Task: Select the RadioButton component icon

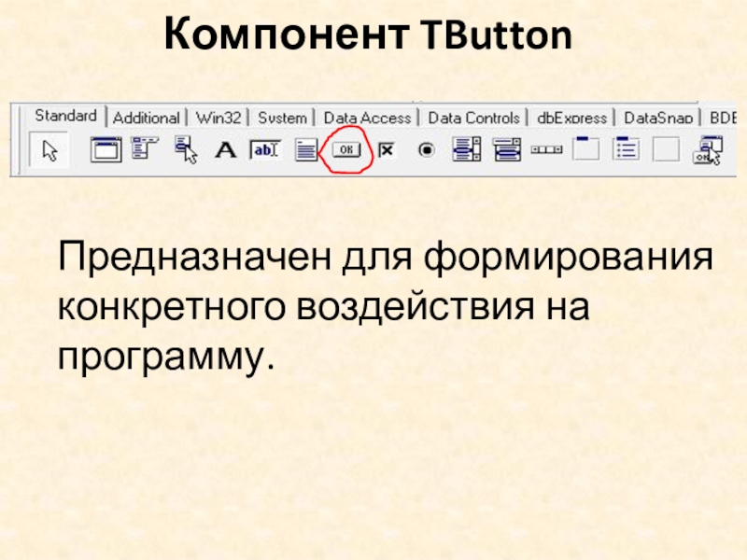Action: [427, 150]
